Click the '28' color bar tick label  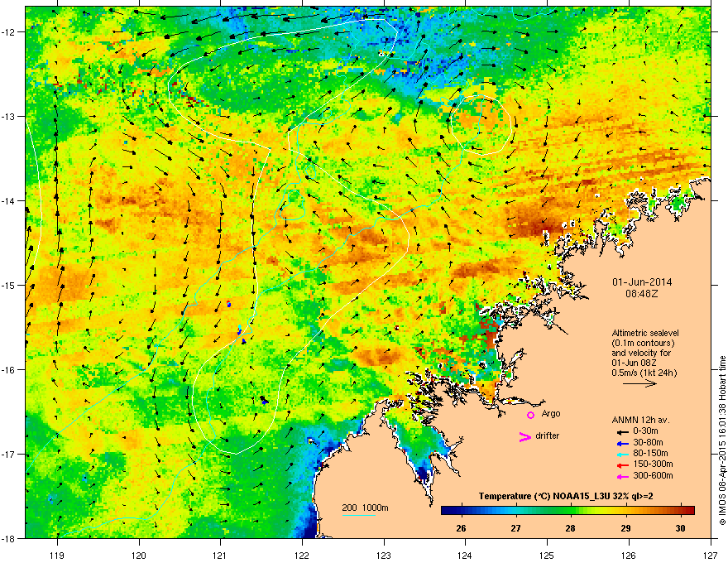571,528
